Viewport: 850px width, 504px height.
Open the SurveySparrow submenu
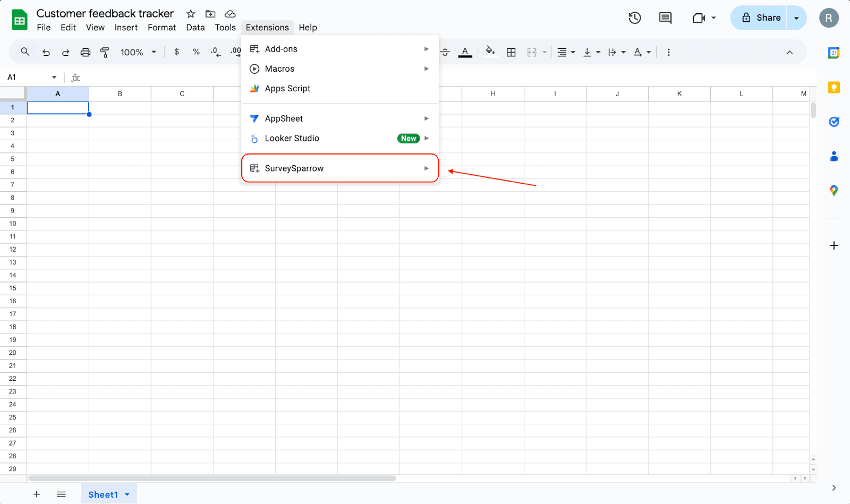click(x=340, y=168)
